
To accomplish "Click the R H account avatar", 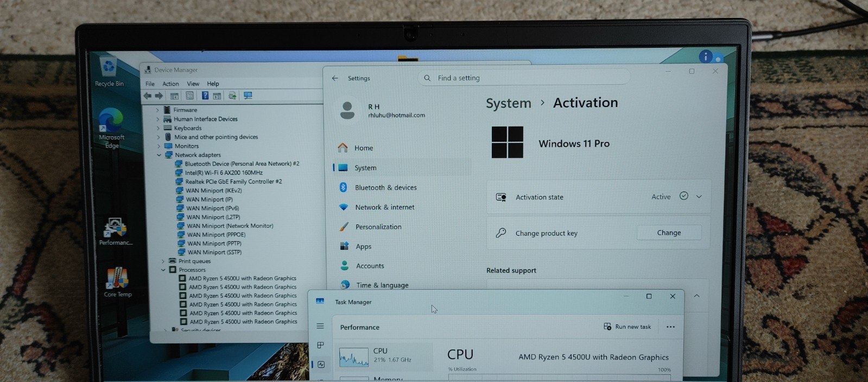I will tap(347, 110).
